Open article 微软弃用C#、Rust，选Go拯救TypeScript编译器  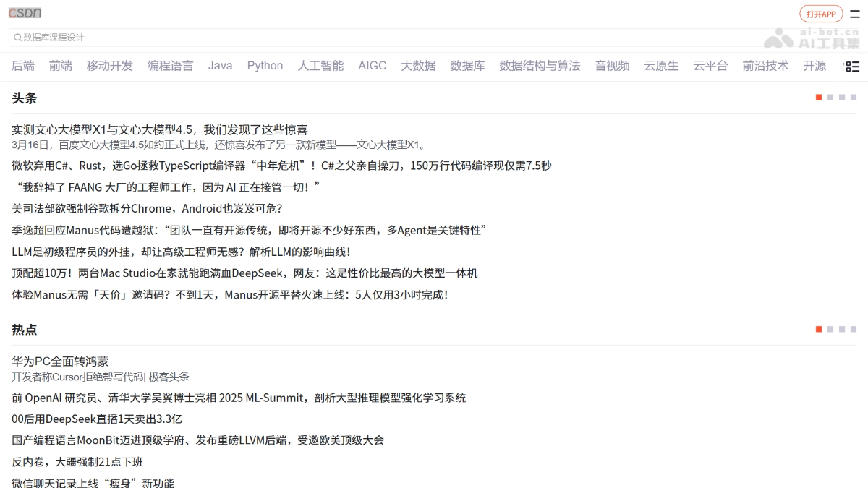pyautogui.click(x=281, y=166)
